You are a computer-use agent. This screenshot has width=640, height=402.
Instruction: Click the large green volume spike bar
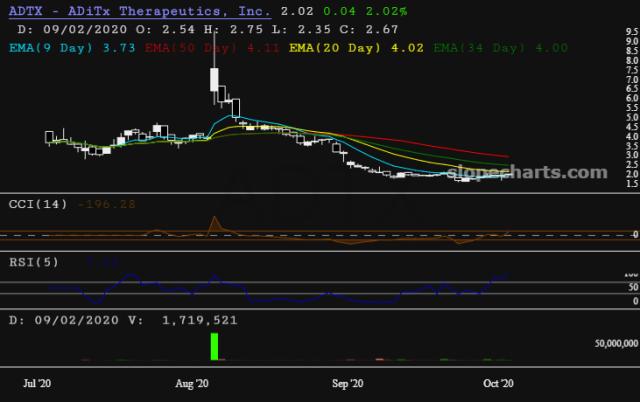[213, 346]
